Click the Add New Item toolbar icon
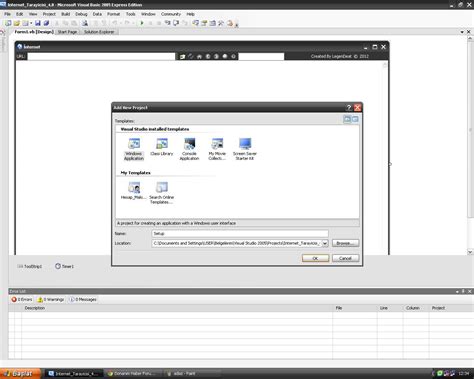The width and height of the screenshot is (474, 379). tap(25, 23)
